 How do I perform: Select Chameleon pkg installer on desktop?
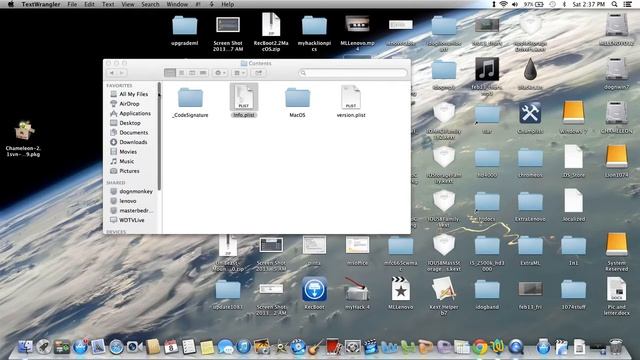[x=23, y=139]
